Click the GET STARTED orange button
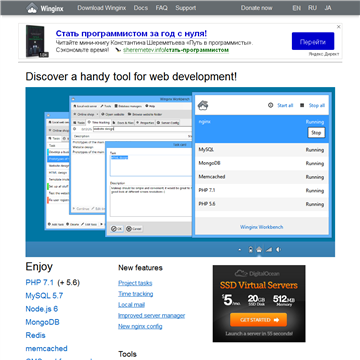The width and height of the screenshot is (360, 360). point(258,320)
